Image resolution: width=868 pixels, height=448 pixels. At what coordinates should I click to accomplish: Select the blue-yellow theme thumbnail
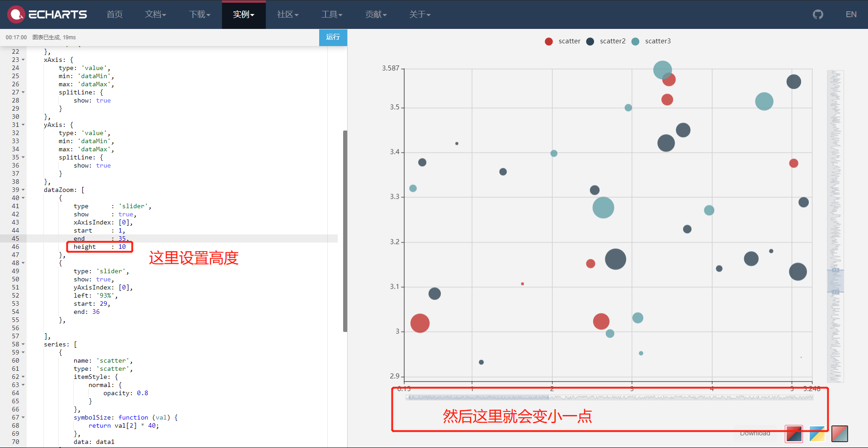(x=817, y=434)
